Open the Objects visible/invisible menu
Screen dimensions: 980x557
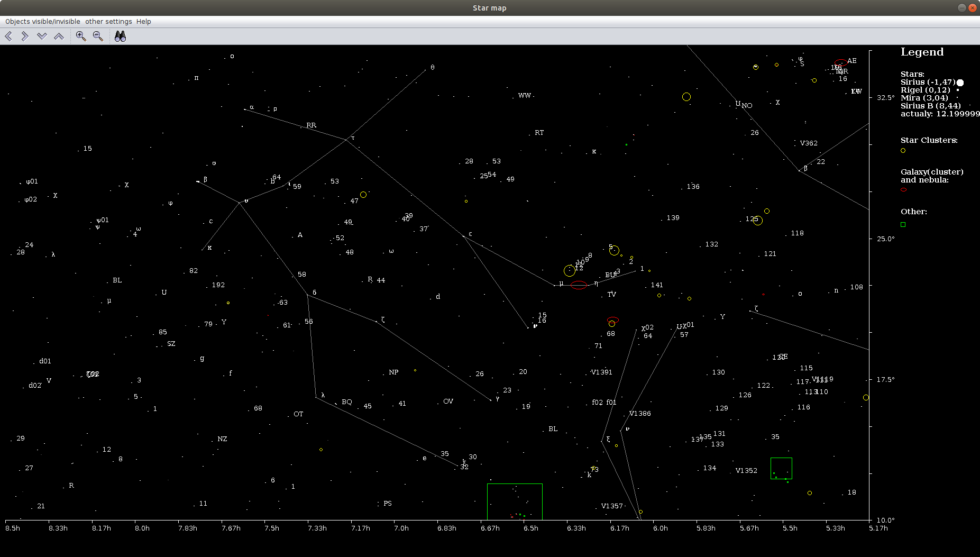point(43,22)
